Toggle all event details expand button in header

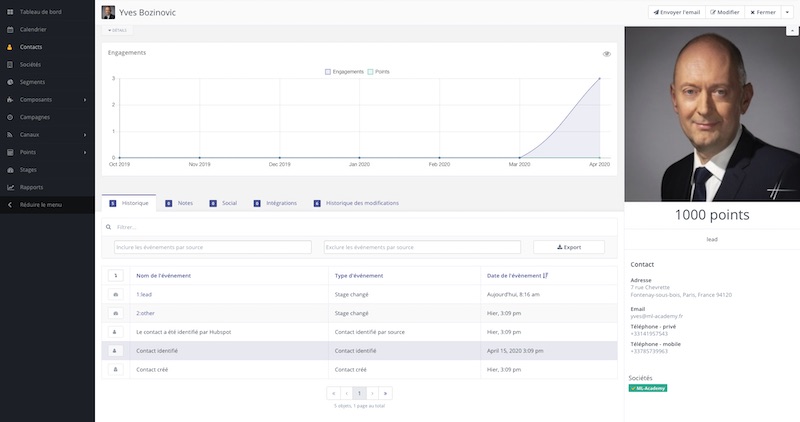115,276
